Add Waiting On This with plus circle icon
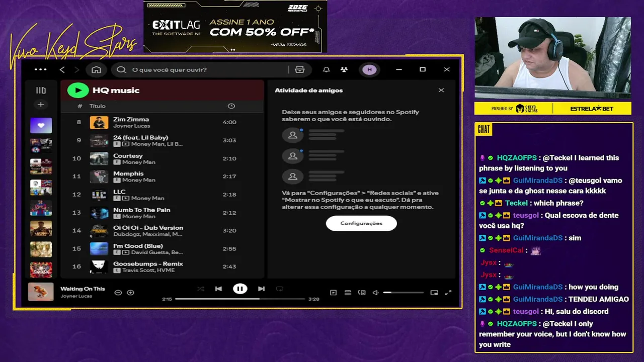 coord(130,293)
